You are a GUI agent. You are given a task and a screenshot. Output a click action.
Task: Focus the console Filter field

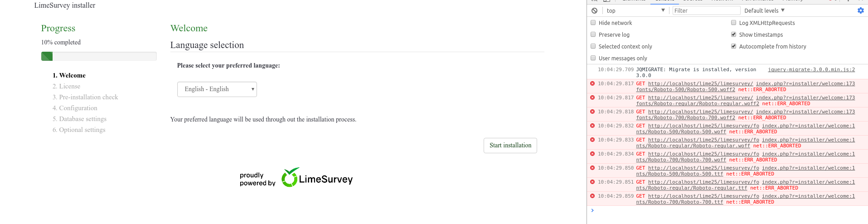[706, 11]
